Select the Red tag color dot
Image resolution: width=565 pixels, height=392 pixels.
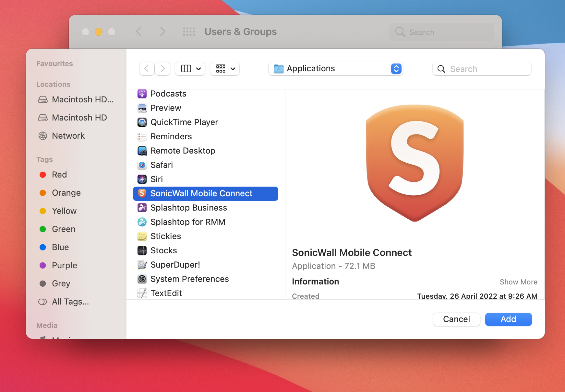(x=43, y=175)
